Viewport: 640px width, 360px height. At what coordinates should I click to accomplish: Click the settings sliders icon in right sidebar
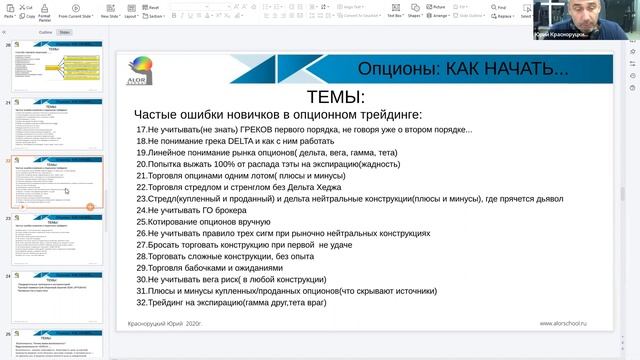click(633, 64)
